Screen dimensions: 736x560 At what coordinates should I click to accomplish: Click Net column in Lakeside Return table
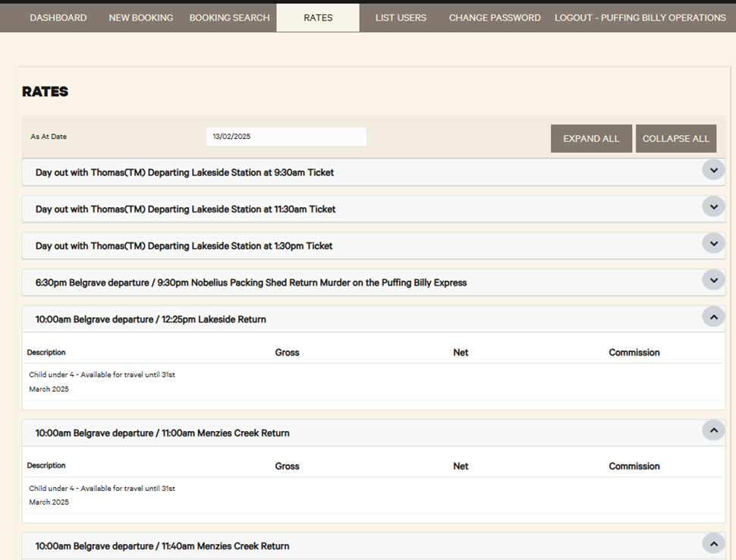click(x=461, y=353)
